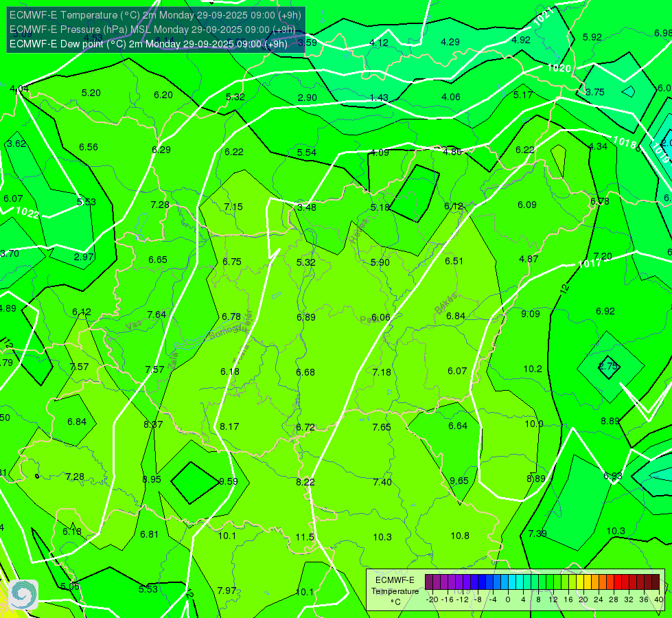Click the 5.90 dew point value
672x618 pixels.
pyautogui.click(x=380, y=262)
